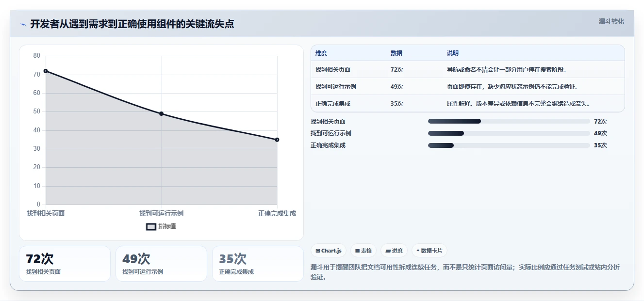Click the 49次 找到可运行示例 stat card
This screenshot has height=301, width=644.
point(161,264)
